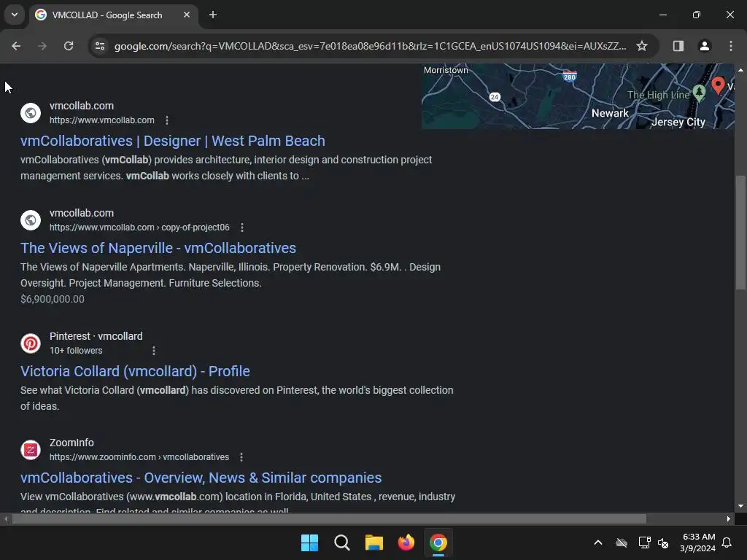The width and height of the screenshot is (747, 560).
Task: Show hidden system tray icons
Action: 598,542
